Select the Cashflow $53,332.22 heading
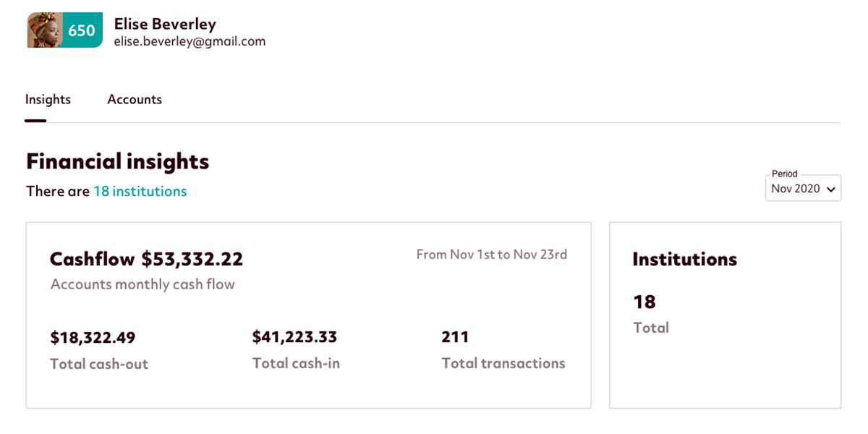The width and height of the screenshot is (868, 434). coord(146,259)
